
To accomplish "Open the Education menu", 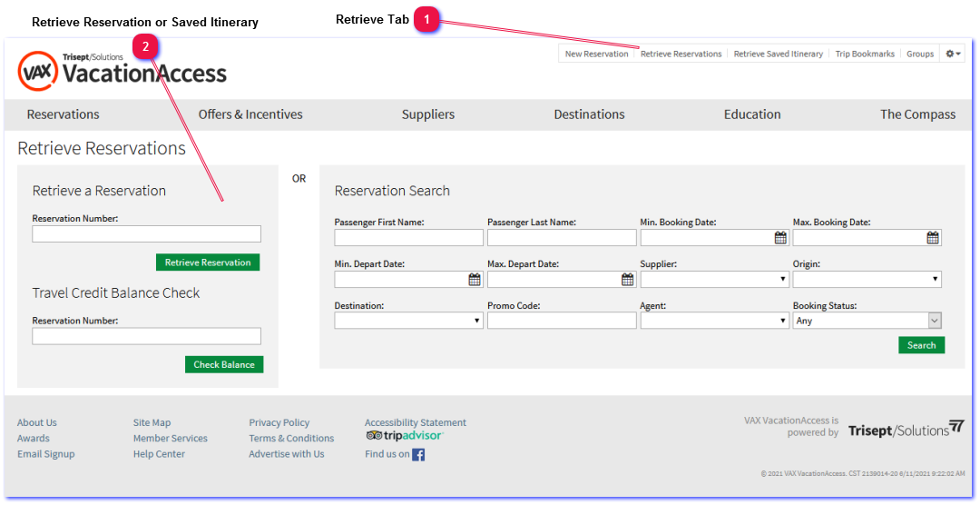I will [752, 114].
